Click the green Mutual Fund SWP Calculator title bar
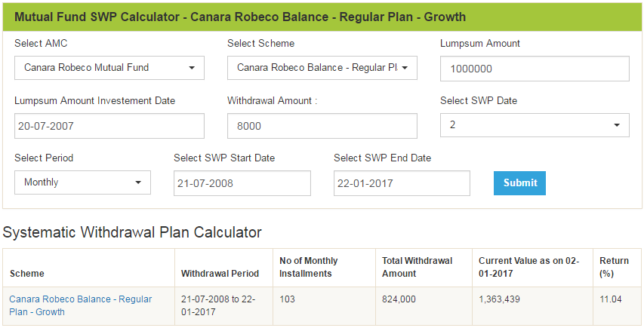 point(322,17)
